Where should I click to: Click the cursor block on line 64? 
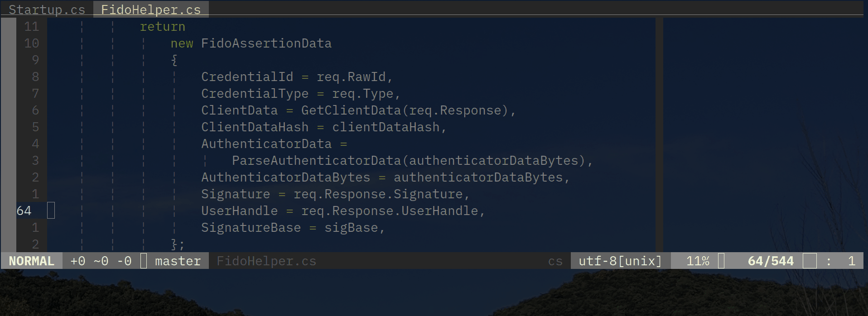51,211
